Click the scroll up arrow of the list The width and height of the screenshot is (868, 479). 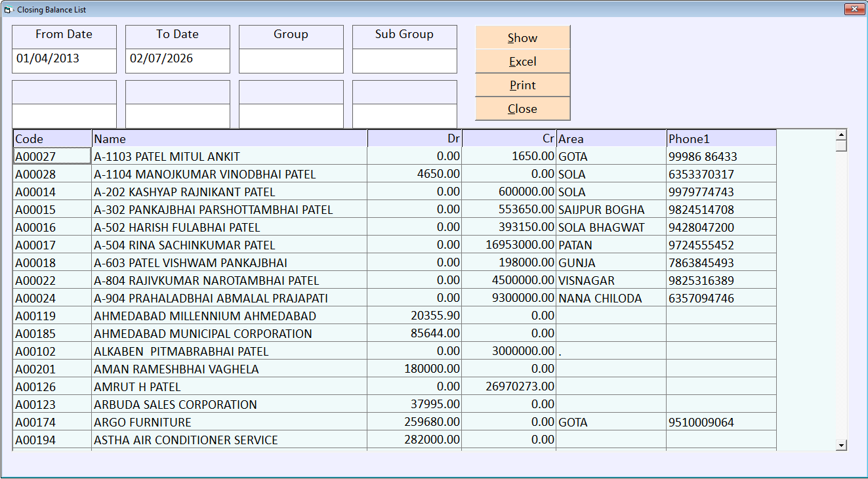tap(841, 135)
